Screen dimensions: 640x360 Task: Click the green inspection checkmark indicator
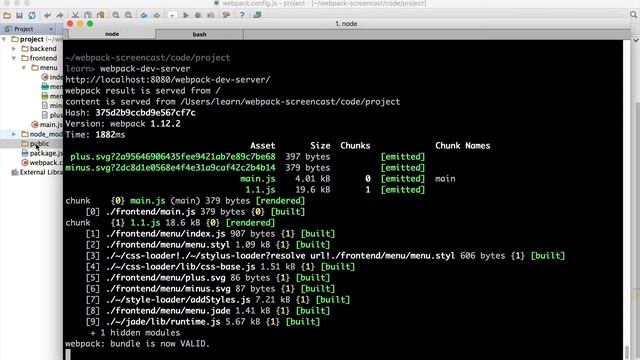636,40
